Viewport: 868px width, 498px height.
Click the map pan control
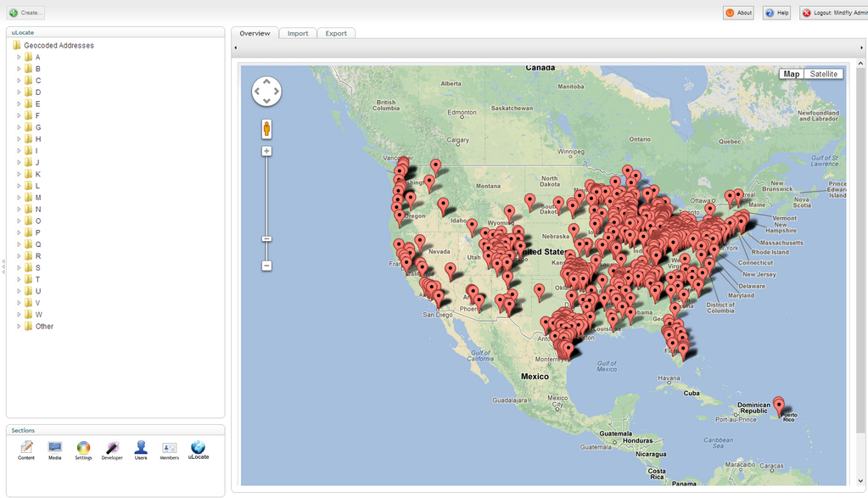click(x=266, y=92)
